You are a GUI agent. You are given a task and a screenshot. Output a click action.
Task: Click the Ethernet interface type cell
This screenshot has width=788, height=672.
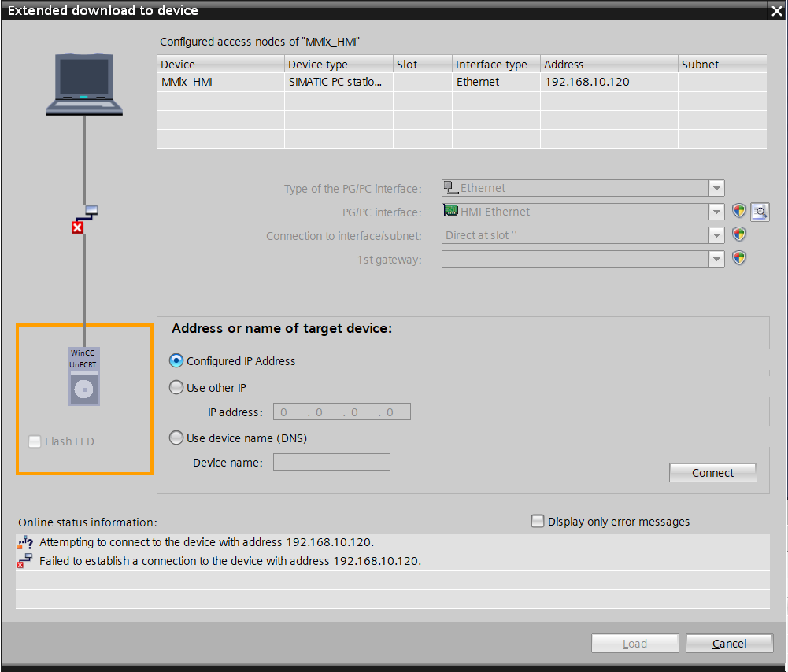coord(497,82)
